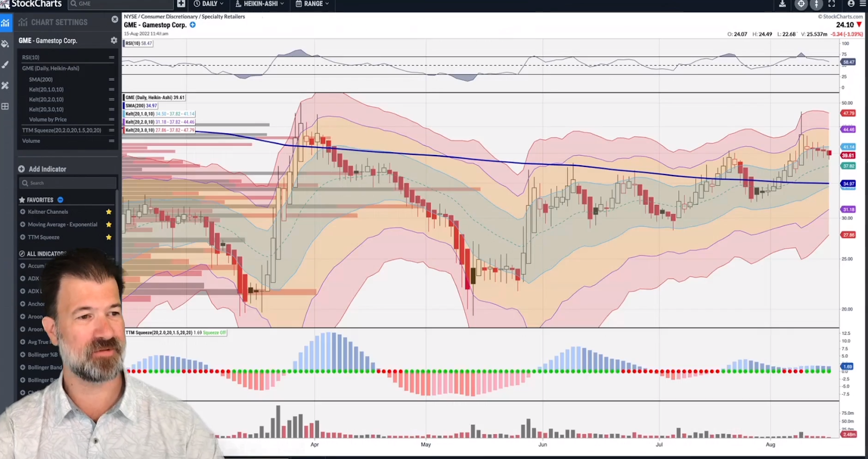Open the grid layout icon
This screenshot has height=459, width=868.
coord(5,106)
